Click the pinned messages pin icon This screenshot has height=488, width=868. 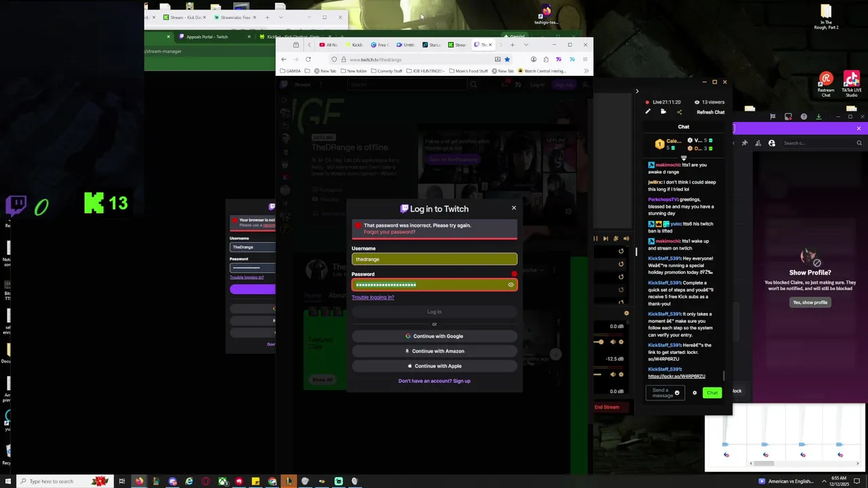tap(745, 143)
